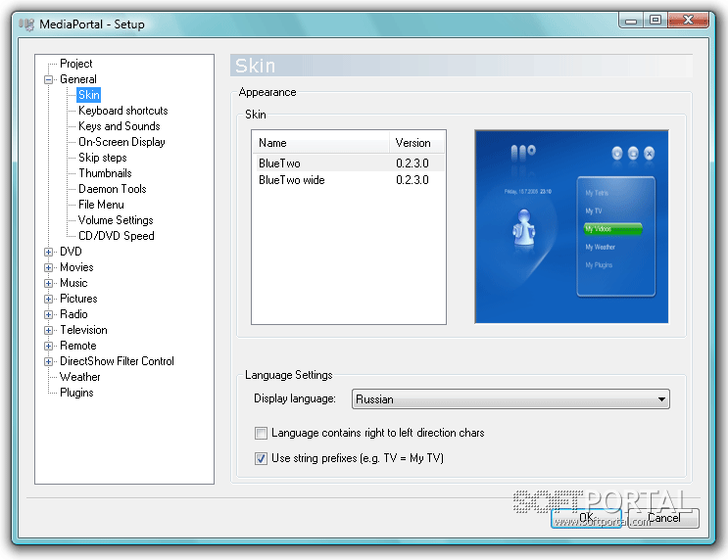The height and width of the screenshot is (560, 728).
Task: Select the Remote tree label
Action: click(x=78, y=346)
